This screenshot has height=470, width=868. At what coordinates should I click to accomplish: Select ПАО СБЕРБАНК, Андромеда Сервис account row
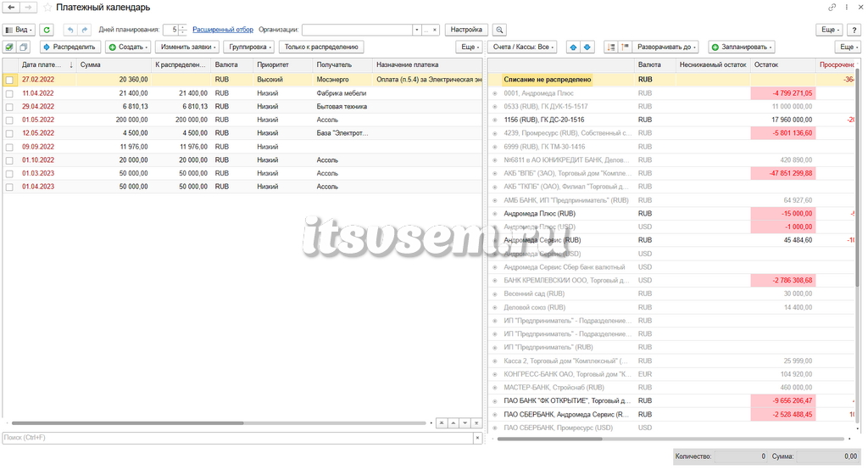(x=671, y=415)
